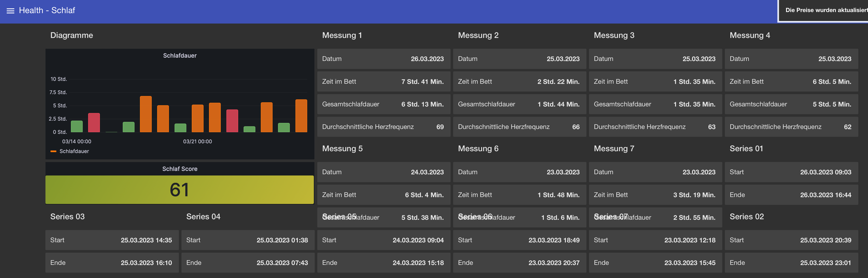Click the Diagramme section heading
The image size is (868, 278).
point(71,35)
